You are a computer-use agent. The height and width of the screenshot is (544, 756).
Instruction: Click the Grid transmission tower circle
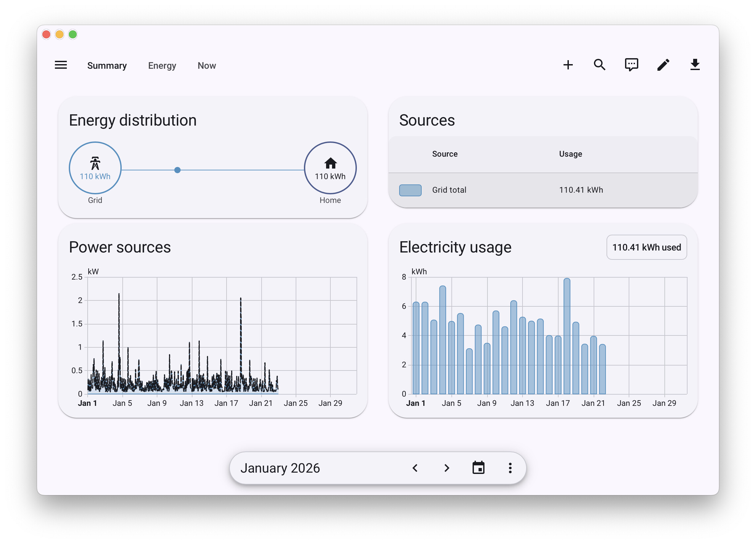[95, 168]
